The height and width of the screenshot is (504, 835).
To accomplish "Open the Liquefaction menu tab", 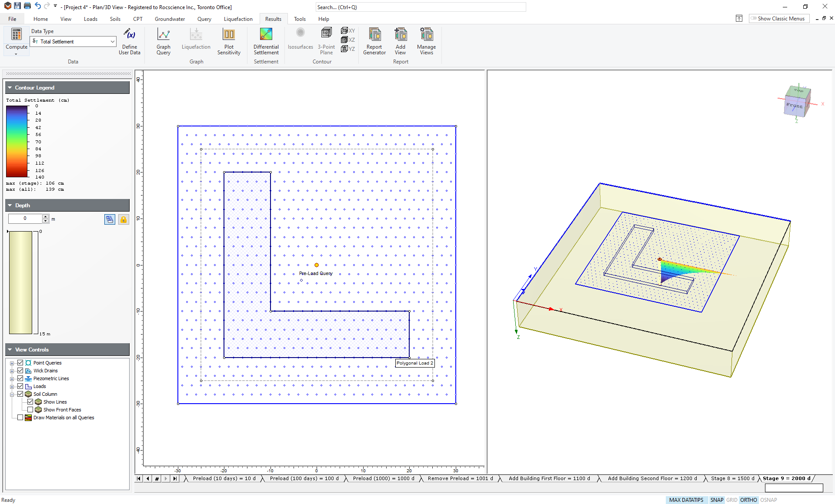I will [238, 19].
